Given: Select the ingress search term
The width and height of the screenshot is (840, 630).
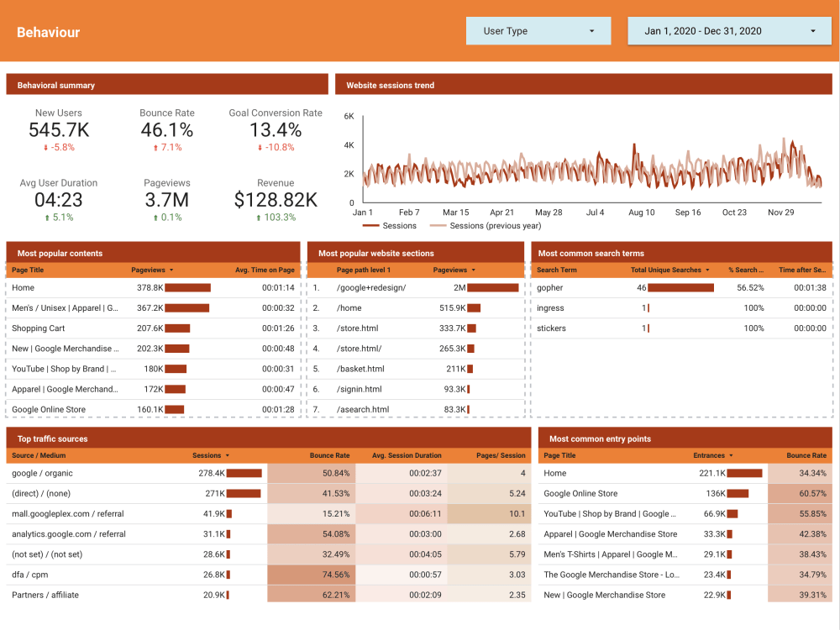Looking at the screenshot, I should [x=550, y=308].
